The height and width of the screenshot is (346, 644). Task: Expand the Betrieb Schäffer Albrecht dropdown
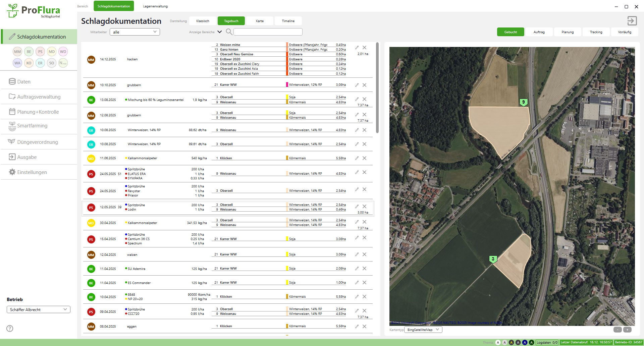tap(38, 310)
